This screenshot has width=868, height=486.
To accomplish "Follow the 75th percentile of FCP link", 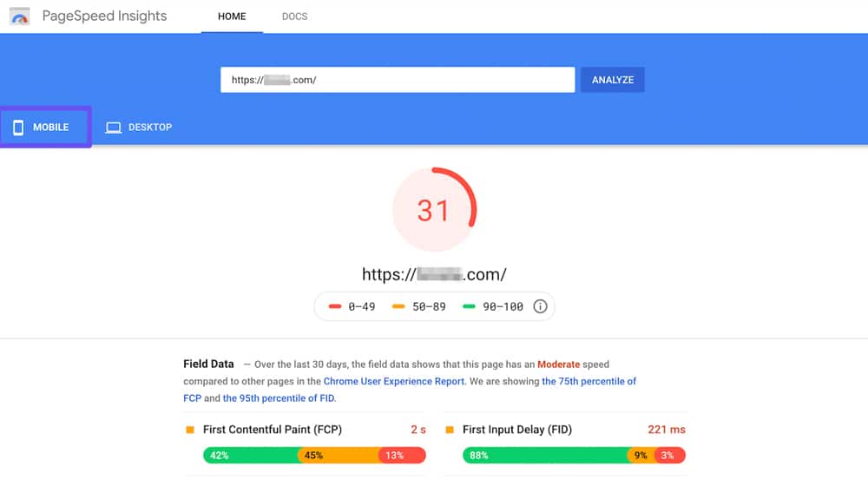I will point(589,381).
